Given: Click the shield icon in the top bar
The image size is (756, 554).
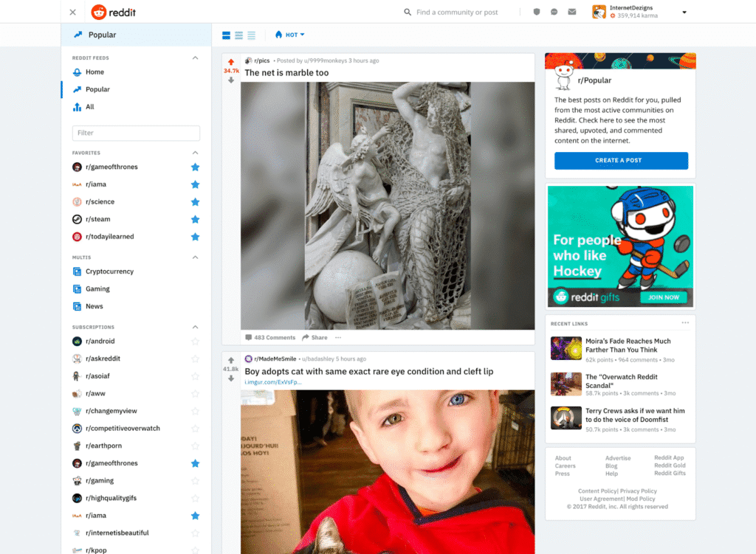Looking at the screenshot, I should pyautogui.click(x=537, y=12).
